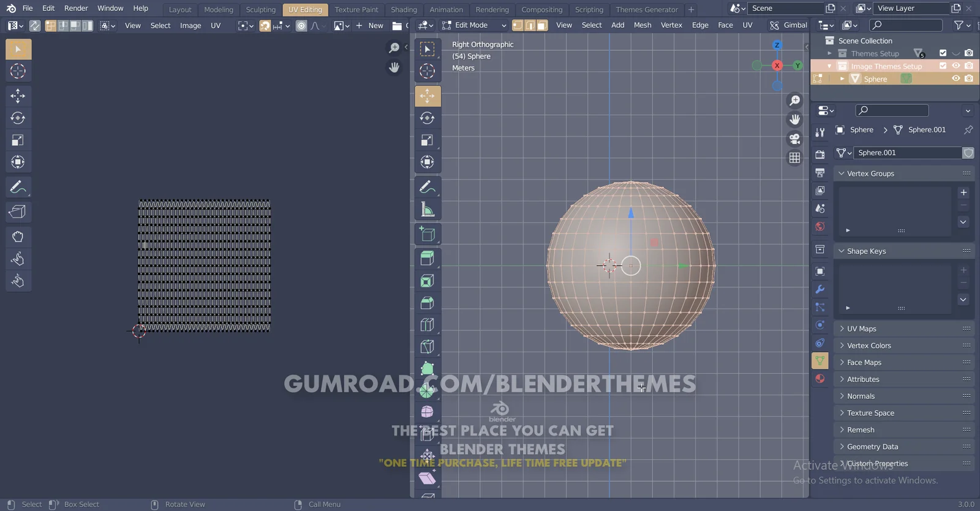Open the Gimbal orientation dropdown
This screenshot has height=511, width=980.
point(790,25)
